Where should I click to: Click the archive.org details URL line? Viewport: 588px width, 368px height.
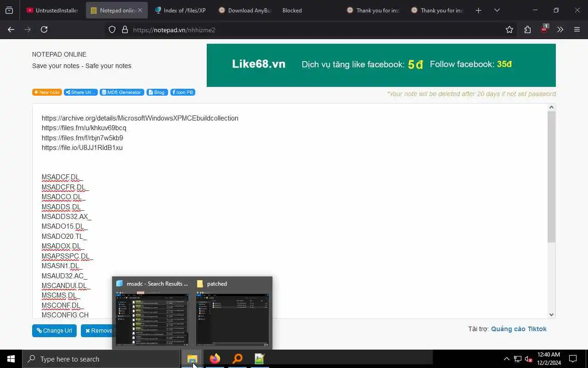click(x=140, y=118)
